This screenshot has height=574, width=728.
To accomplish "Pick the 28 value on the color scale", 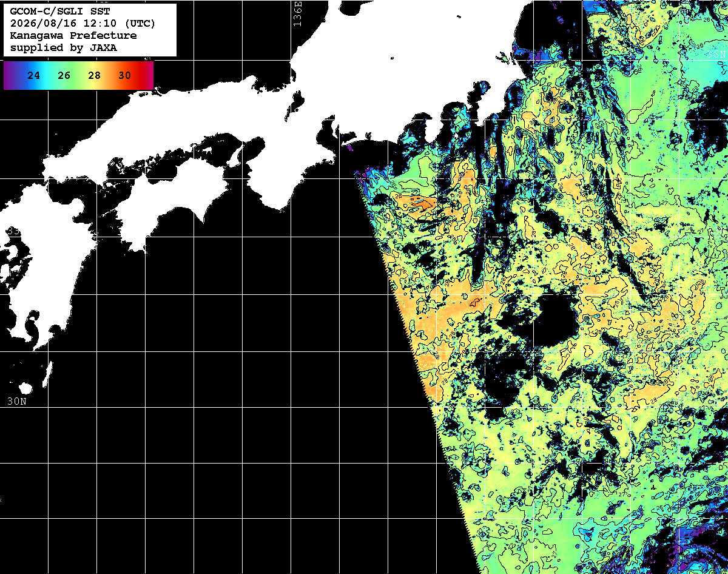I will point(95,76).
